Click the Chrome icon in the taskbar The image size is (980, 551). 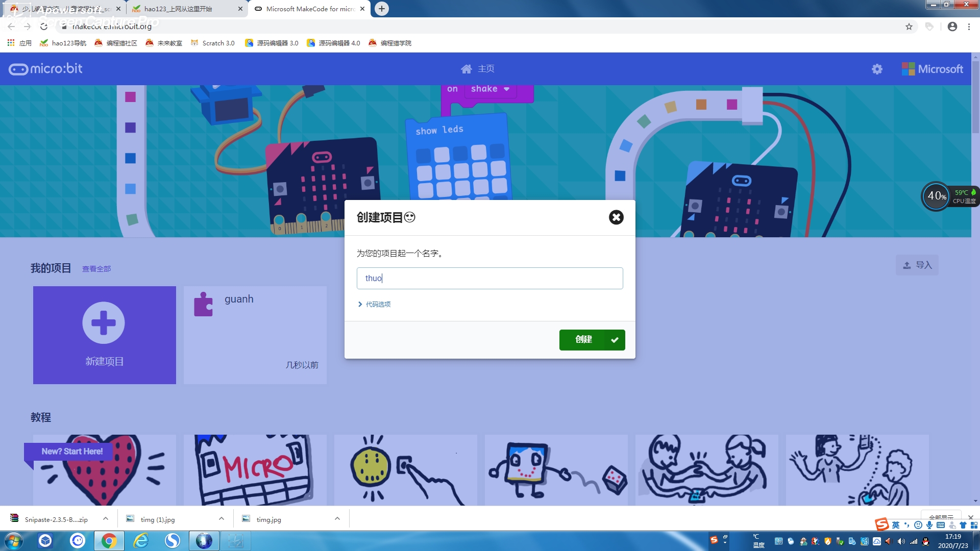coord(109,541)
